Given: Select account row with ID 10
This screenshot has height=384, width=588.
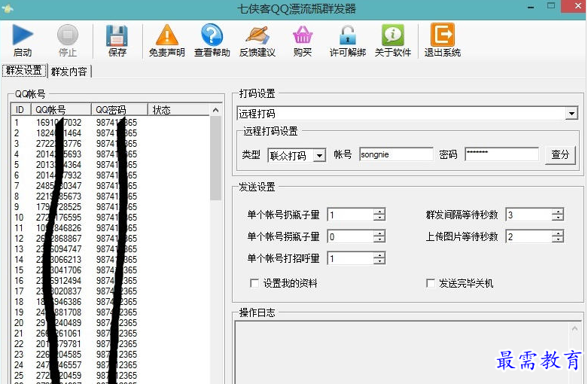Looking at the screenshot, I should pyautogui.click(x=110, y=217).
